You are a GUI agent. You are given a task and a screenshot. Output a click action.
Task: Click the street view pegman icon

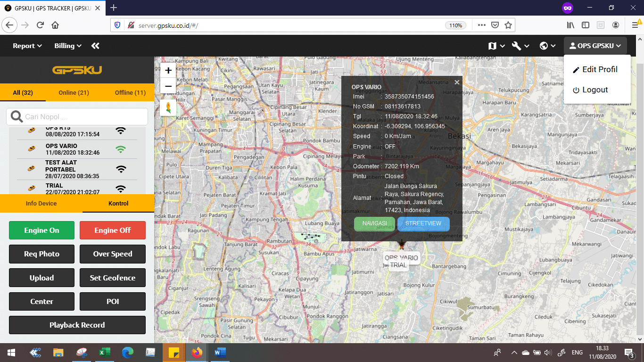(x=168, y=107)
